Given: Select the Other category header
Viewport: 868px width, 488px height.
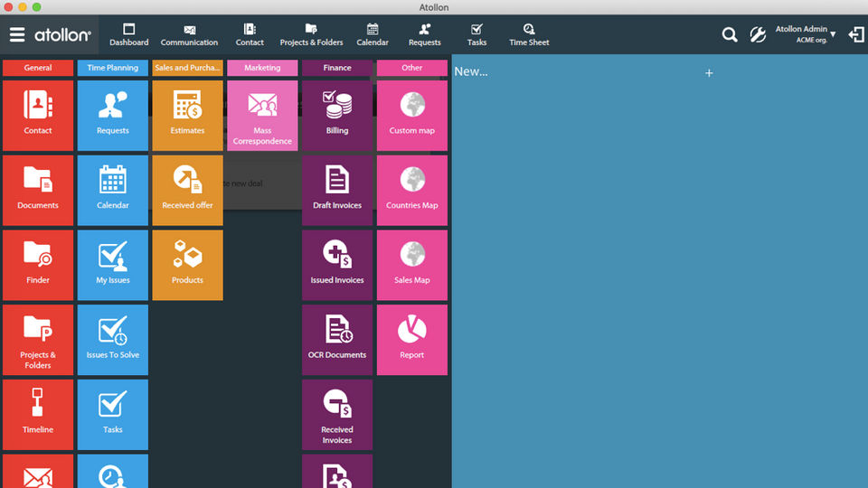Looking at the screenshot, I should coord(412,68).
